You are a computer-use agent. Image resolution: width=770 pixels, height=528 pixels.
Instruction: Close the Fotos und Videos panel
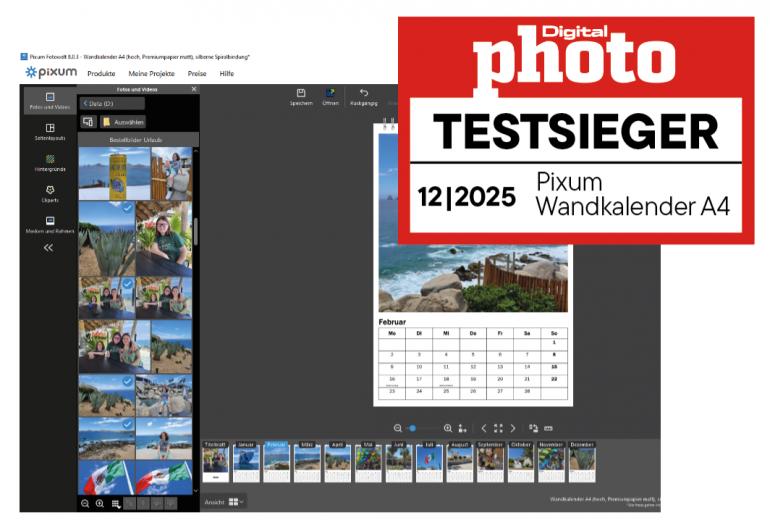coord(194,89)
